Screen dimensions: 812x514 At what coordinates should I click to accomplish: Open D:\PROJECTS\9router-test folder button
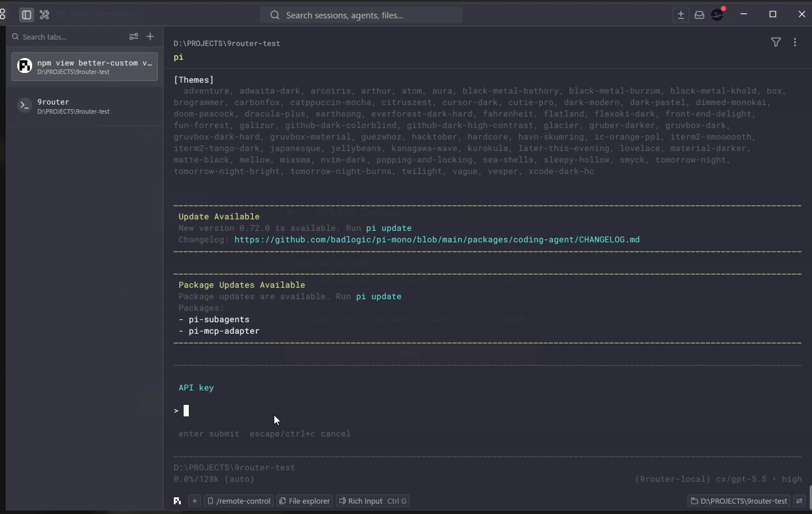(739, 501)
